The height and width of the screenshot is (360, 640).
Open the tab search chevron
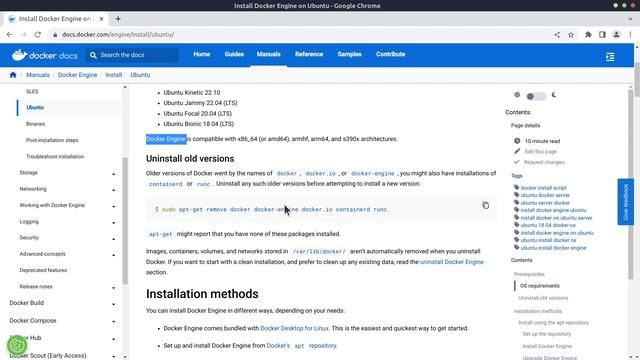(x=630, y=19)
